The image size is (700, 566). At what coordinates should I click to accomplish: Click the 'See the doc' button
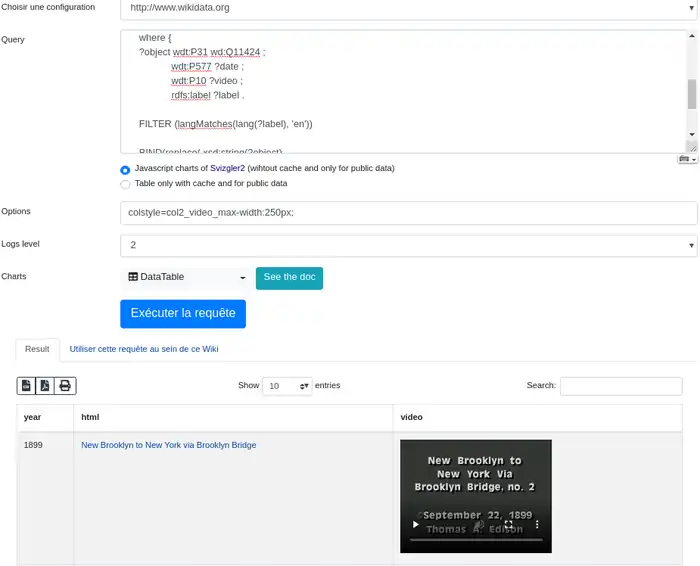click(x=289, y=277)
